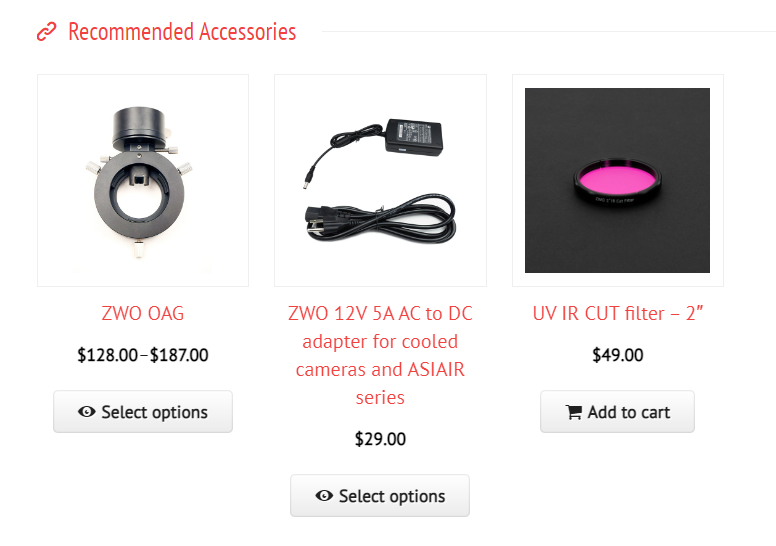Add the UV IR CUT filter to cart
Image resolution: width=776 pixels, height=546 pixels.
tap(617, 412)
